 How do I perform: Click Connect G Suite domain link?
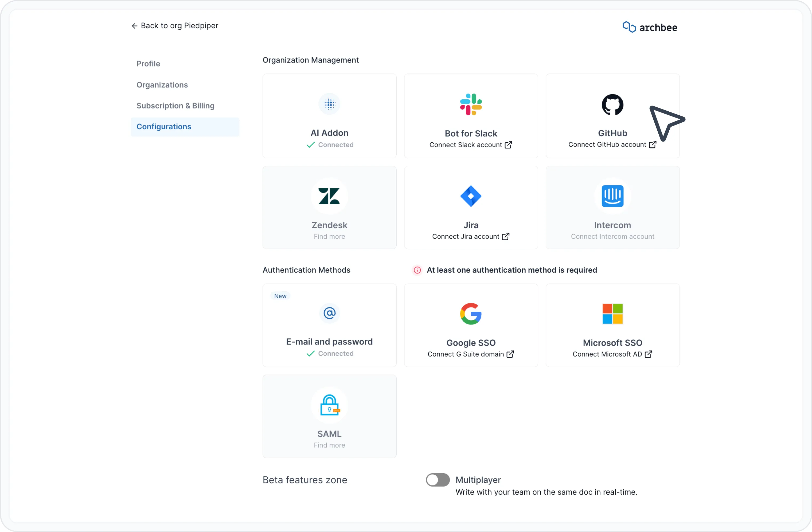pos(471,354)
